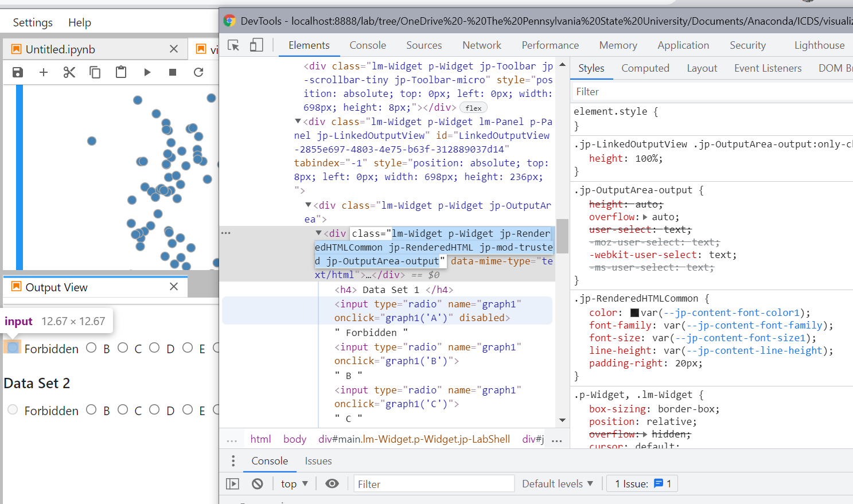Show the console sidebar icon
Image resolution: width=853 pixels, height=504 pixels.
(232, 484)
